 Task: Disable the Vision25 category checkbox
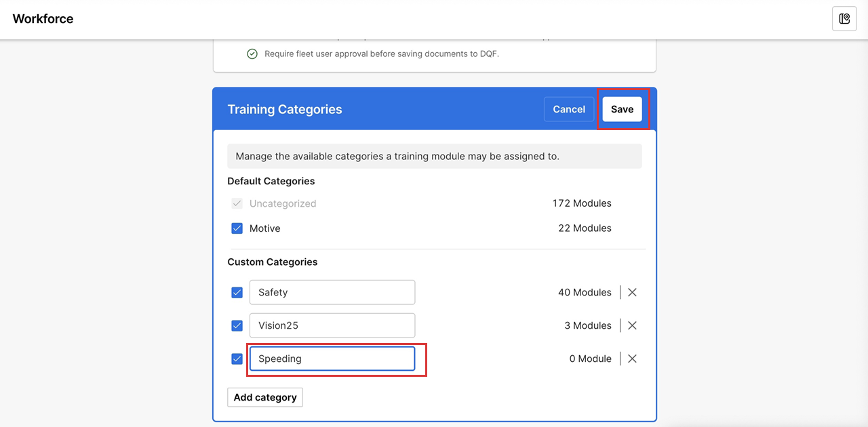(237, 326)
